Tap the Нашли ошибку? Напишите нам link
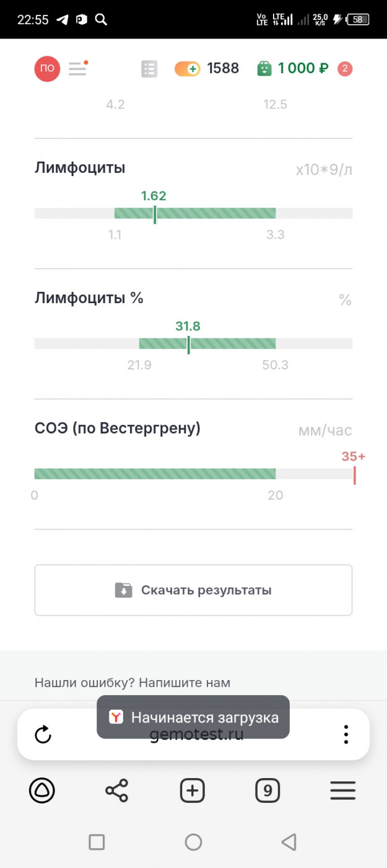The height and width of the screenshot is (868, 387). (133, 683)
